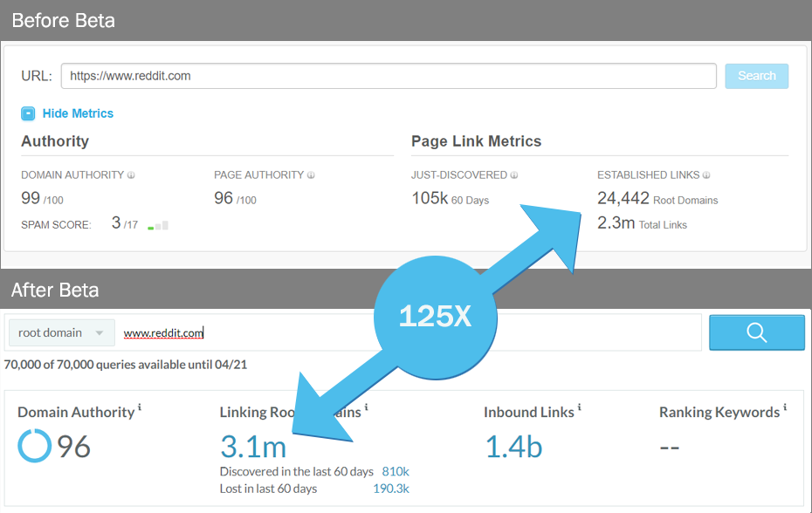Open the Just-Discovered info icon
The width and height of the screenshot is (812, 513).
[513, 175]
